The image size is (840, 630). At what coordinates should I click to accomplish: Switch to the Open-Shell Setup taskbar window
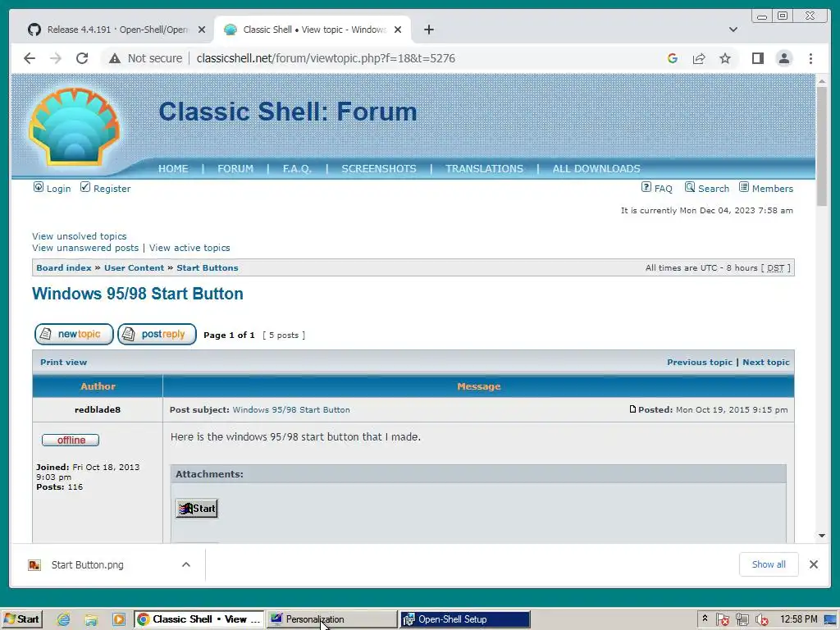pyautogui.click(x=464, y=619)
